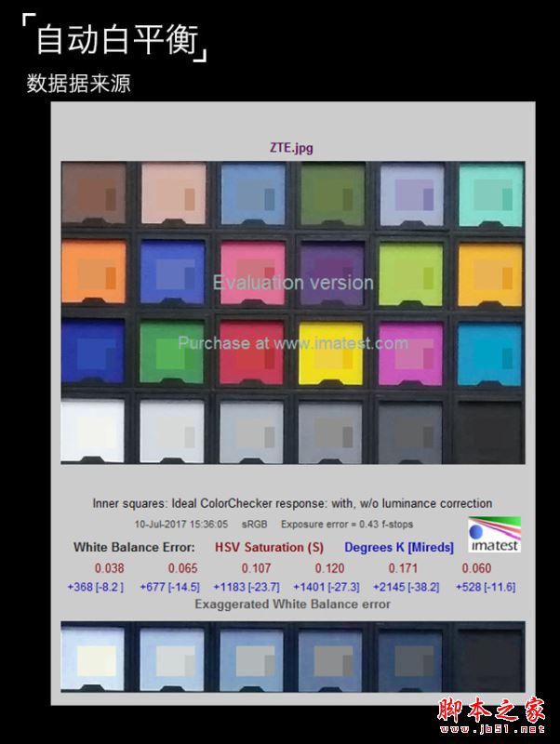
Task: Click the saturation value 0.107
Action: tap(256, 568)
